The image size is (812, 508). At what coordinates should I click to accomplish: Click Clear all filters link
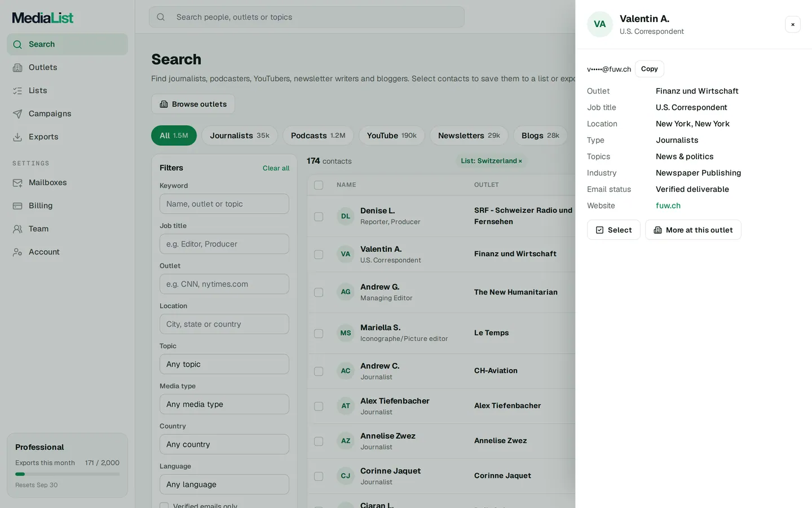pyautogui.click(x=276, y=168)
